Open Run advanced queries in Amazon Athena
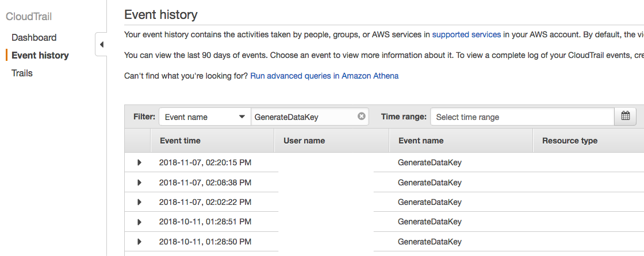 pyautogui.click(x=324, y=76)
